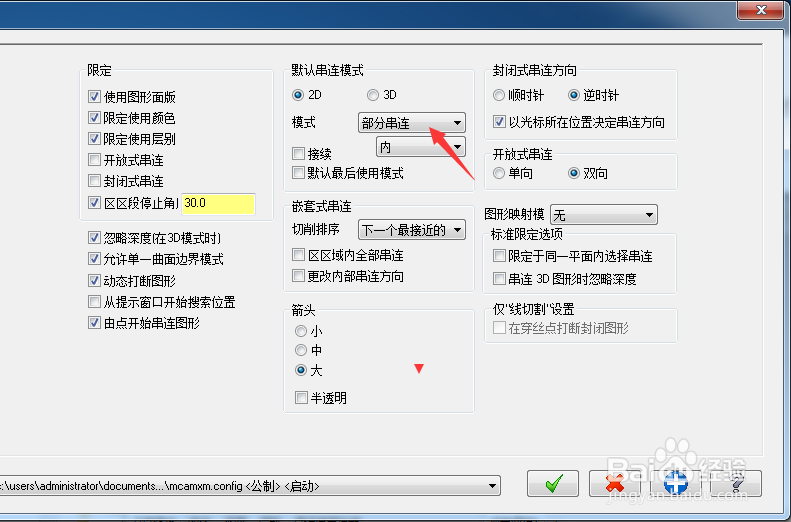791x522 pixels.
Task: Click the question mark help icon
Action: click(737, 484)
